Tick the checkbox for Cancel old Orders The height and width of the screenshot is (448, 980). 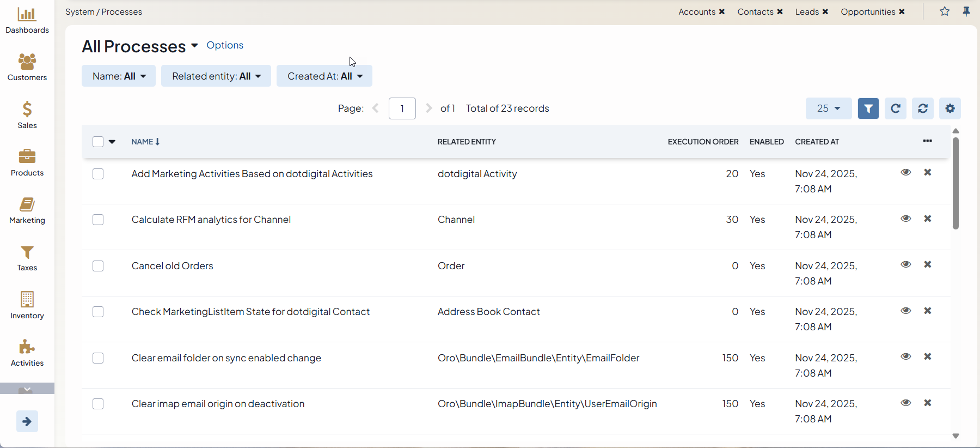click(x=98, y=266)
